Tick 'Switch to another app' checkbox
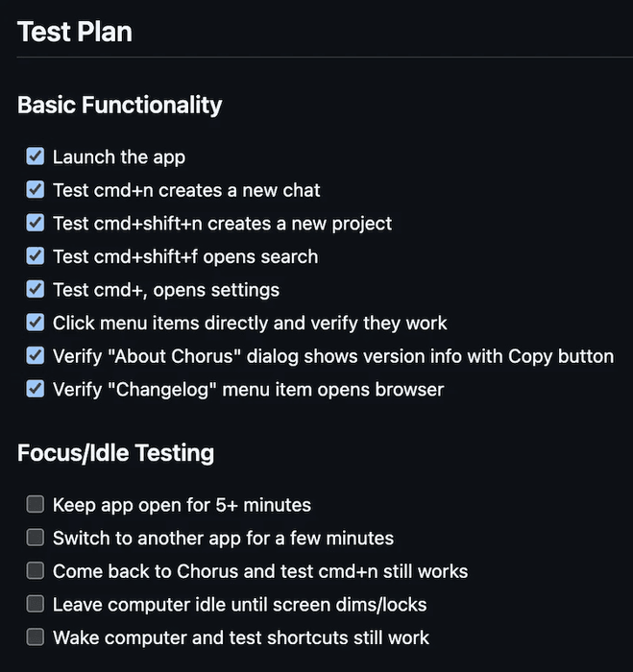The height and width of the screenshot is (672, 633). [36, 538]
